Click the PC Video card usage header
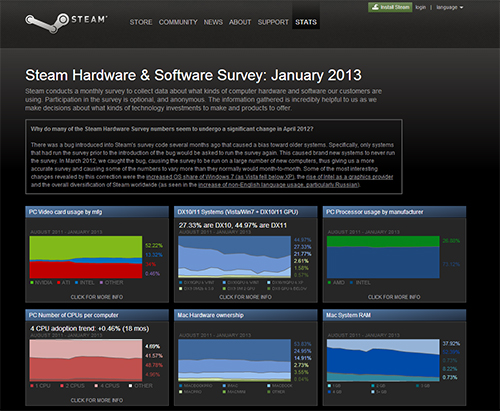Viewport: 500px width, 411px height. (x=97, y=212)
